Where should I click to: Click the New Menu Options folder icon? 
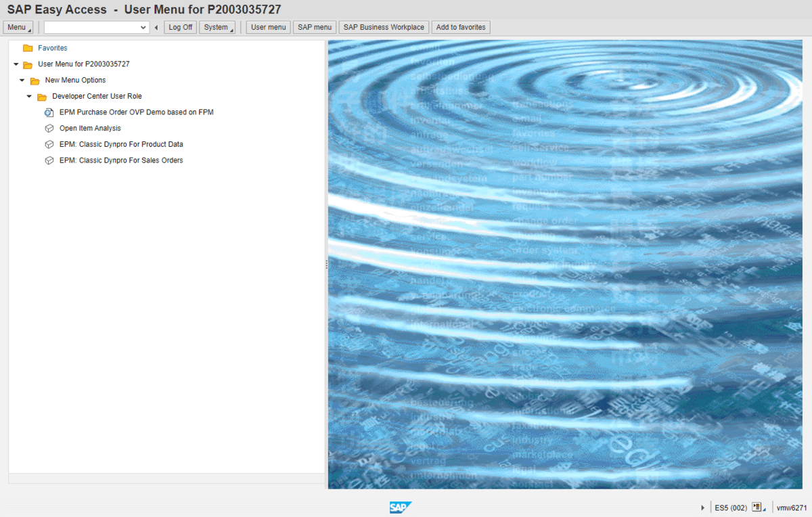pos(35,81)
